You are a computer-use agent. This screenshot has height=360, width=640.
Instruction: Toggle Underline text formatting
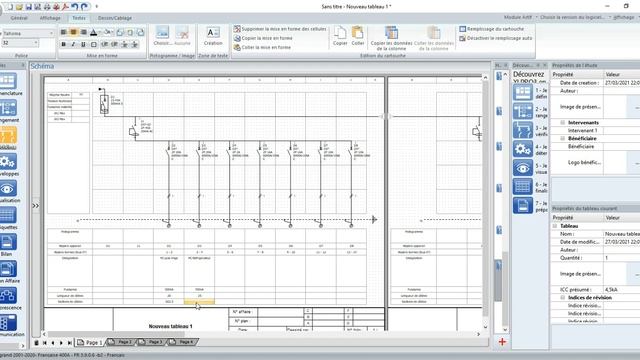(x=83, y=44)
